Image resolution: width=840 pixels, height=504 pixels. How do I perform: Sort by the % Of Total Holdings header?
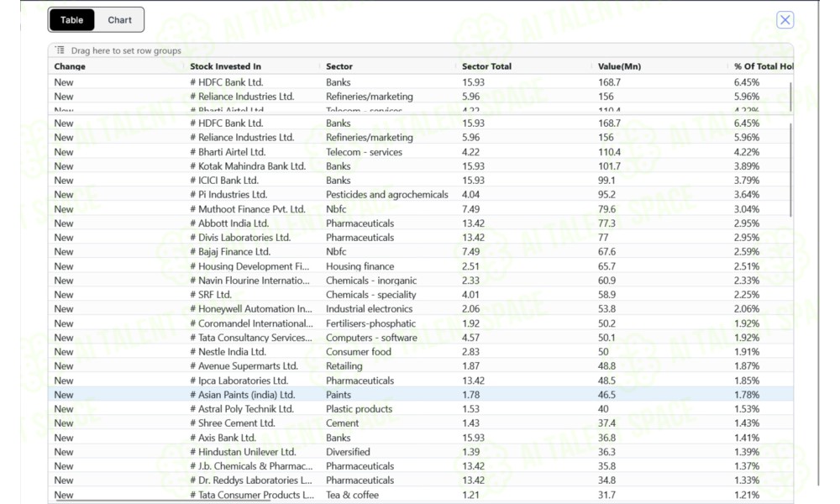pos(764,66)
